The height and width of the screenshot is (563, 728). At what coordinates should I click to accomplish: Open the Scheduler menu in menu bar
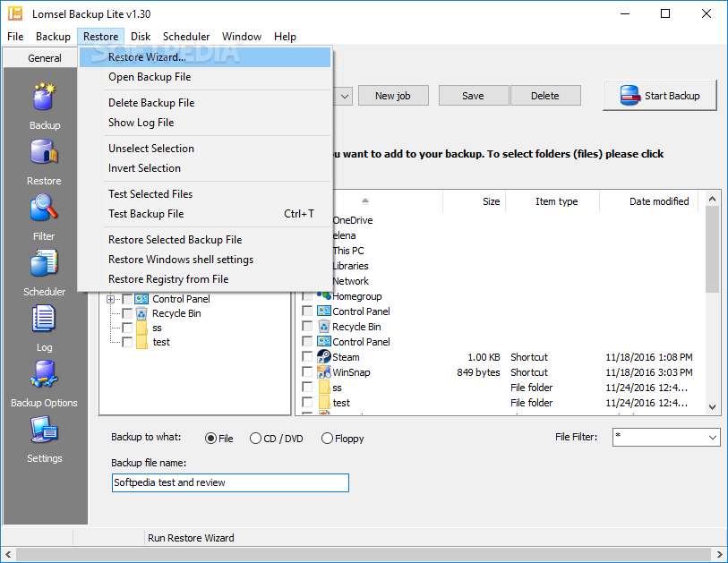(186, 36)
